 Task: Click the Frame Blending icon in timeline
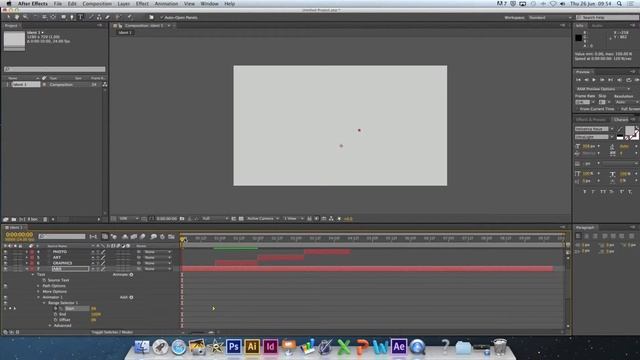pyautogui.click(x=134, y=236)
